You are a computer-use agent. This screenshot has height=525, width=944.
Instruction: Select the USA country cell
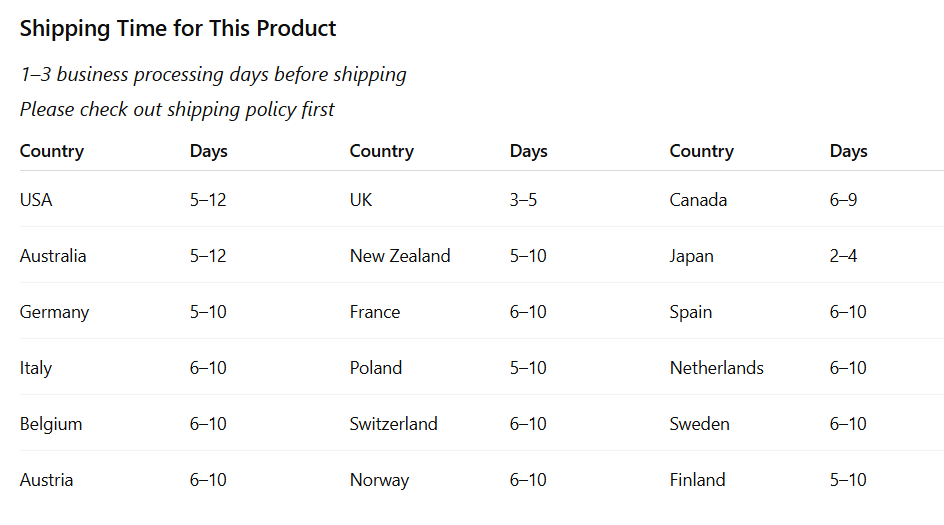[36, 200]
